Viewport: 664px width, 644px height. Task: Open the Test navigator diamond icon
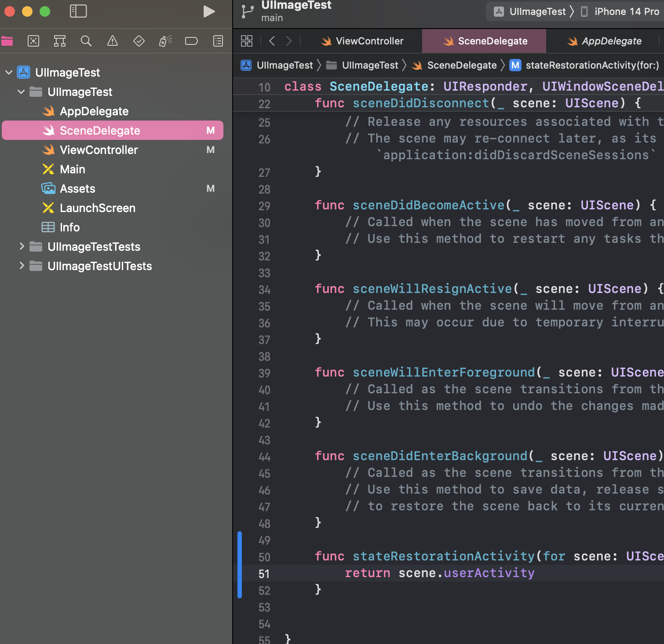click(x=139, y=41)
